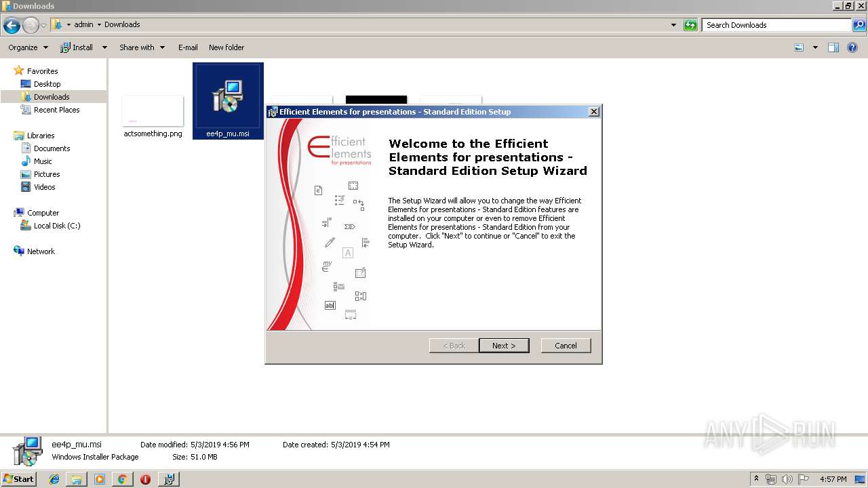Open Explorer help icon
The image size is (868, 488).
pyautogui.click(x=852, y=47)
